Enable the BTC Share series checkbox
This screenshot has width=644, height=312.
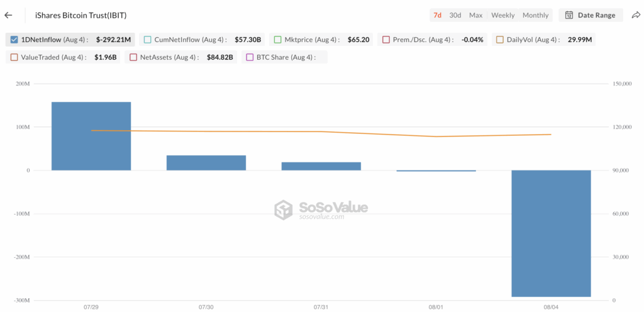[x=250, y=57]
